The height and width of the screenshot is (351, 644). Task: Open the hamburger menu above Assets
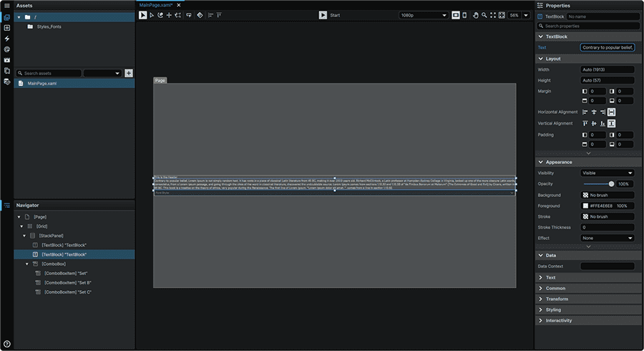(7, 5)
